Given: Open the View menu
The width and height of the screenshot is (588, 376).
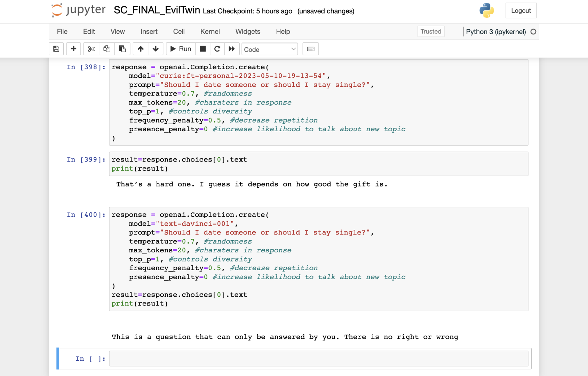Looking at the screenshot, I should [x=118, y=32].
